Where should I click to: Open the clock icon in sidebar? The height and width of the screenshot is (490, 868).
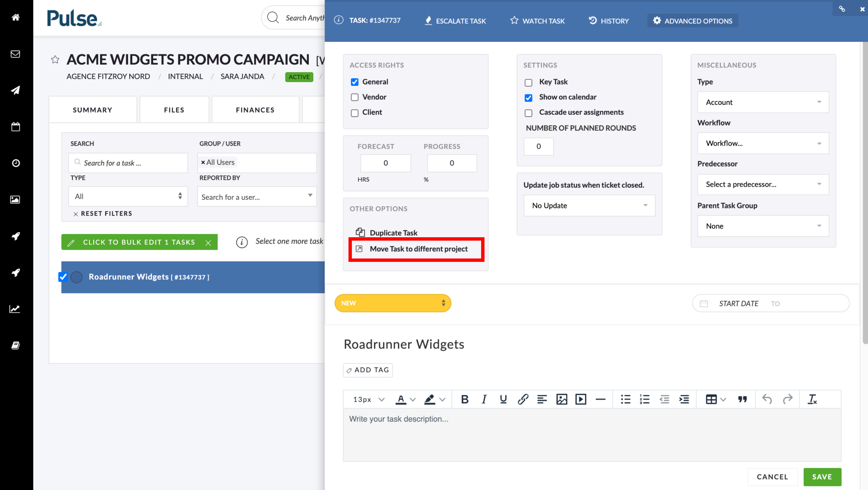[15, 163]
